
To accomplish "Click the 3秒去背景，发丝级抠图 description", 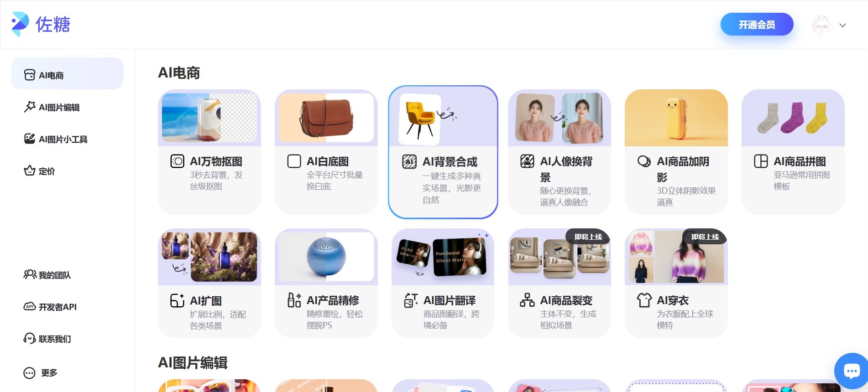I will coord(216,181).
